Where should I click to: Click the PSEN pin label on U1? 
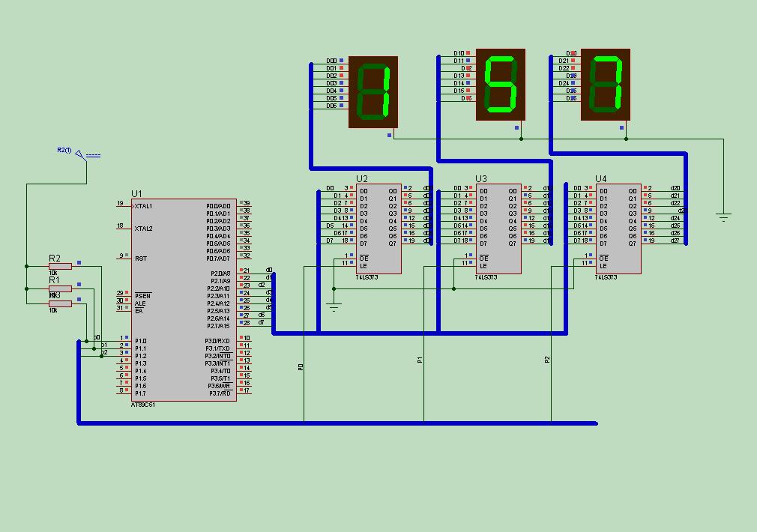point(143,296)
